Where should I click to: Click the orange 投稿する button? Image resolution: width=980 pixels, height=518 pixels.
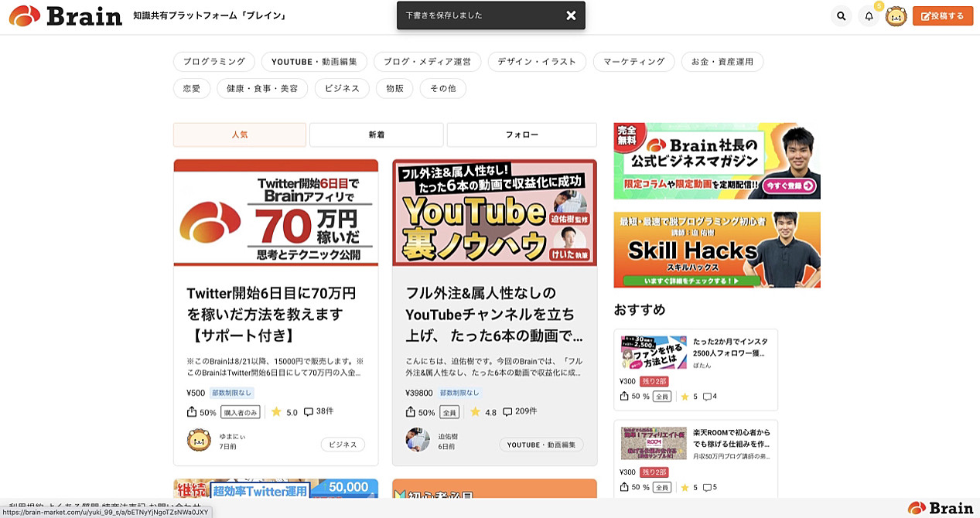pyautogui.click(x=943, y=16)
